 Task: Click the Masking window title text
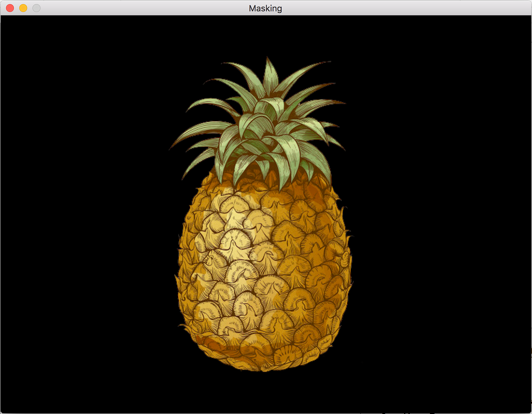[265, 8]
